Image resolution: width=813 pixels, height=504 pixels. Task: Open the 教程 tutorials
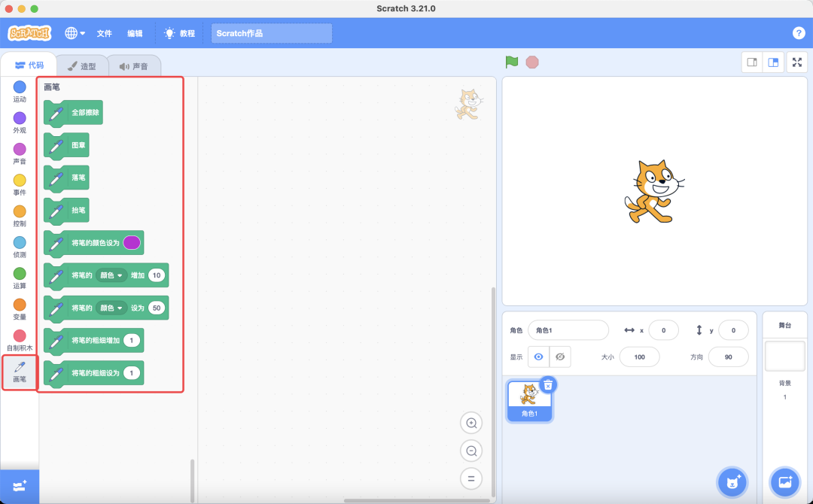pyautogui.click(x=179, y=33)
